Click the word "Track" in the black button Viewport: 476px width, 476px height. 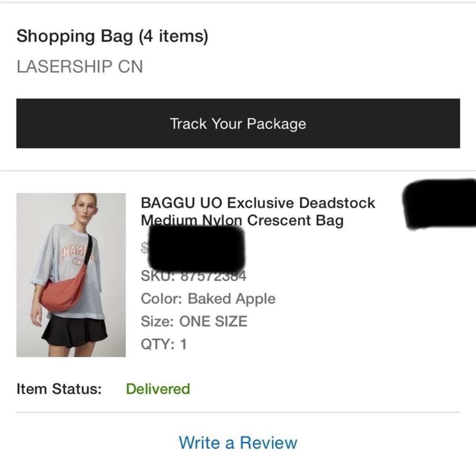(x=188, y=124)
